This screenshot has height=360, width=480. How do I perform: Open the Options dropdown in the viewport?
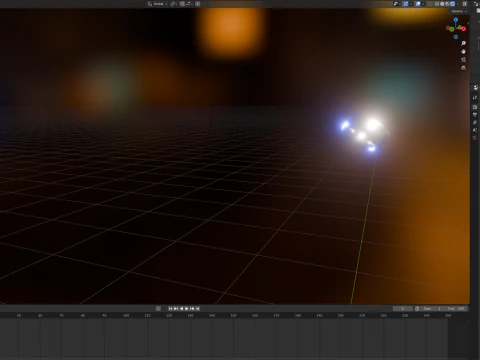point(458,11)
